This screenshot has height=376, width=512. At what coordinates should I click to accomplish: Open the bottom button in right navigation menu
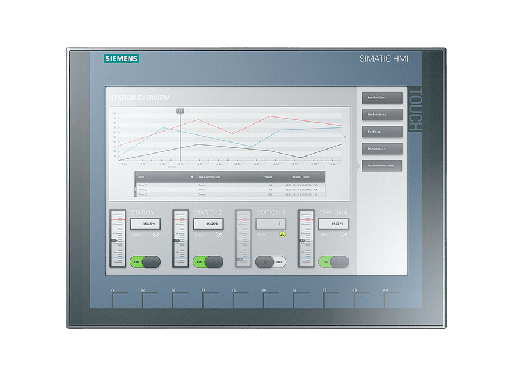click(x=382, y=166)
